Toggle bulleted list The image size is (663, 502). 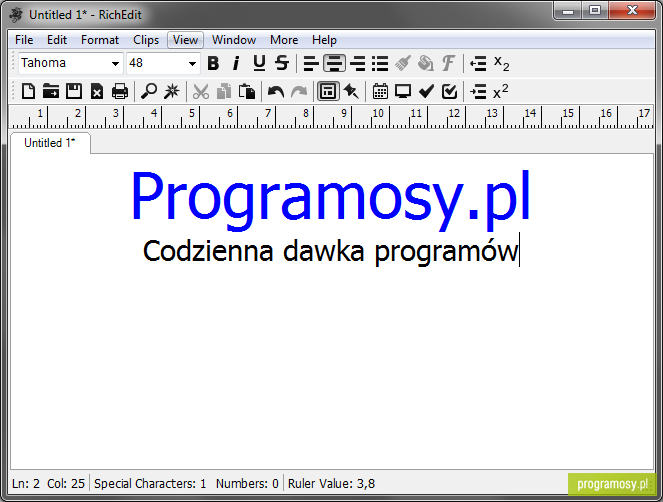380,63
